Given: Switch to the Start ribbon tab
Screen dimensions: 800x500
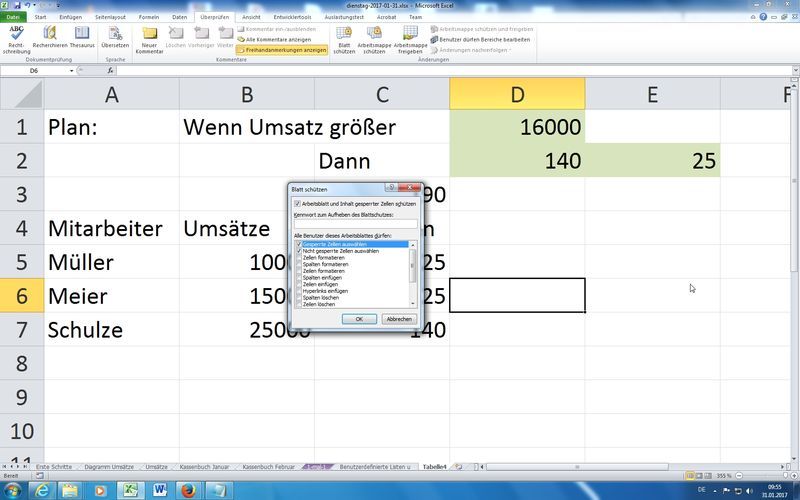Looking at the screenshot, I should [x=40, y=17].
